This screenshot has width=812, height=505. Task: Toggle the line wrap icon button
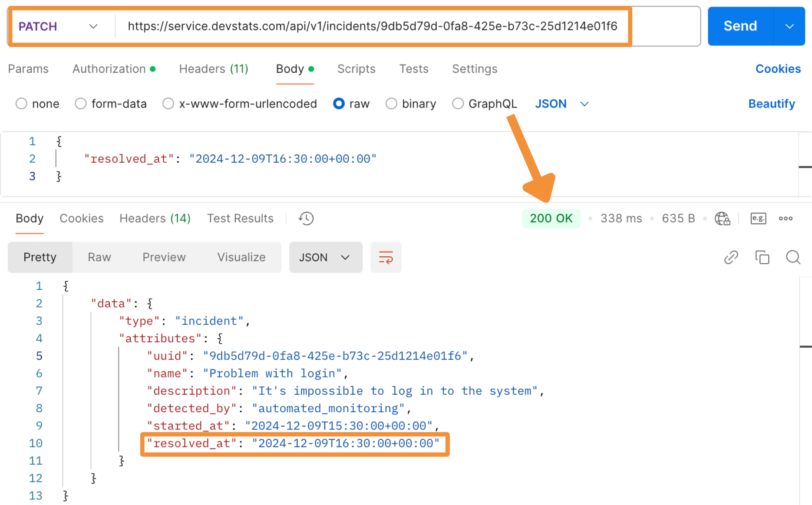[386, 257]
